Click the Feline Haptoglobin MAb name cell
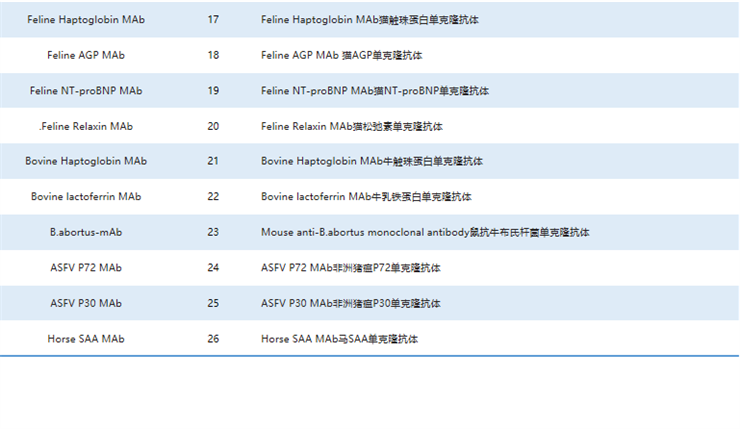The height and width of the screenshot is (429, 740). tap(86, 19)
